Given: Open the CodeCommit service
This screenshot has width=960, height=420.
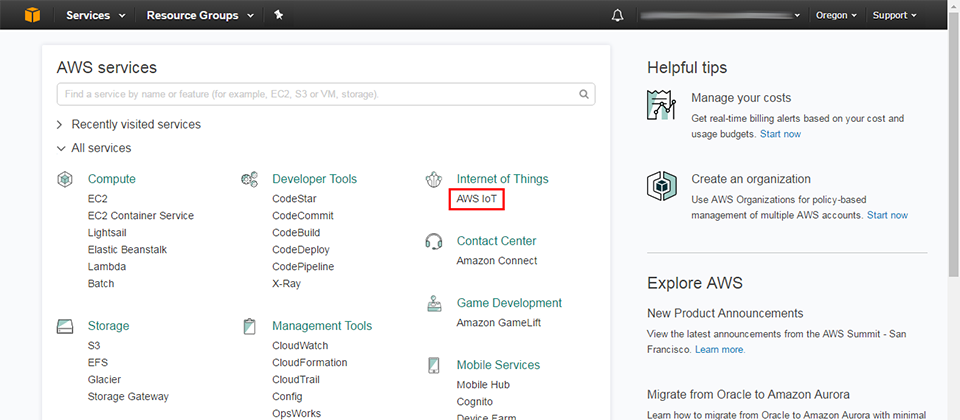Looking at the screenshot, I should (x=303, y=216).
